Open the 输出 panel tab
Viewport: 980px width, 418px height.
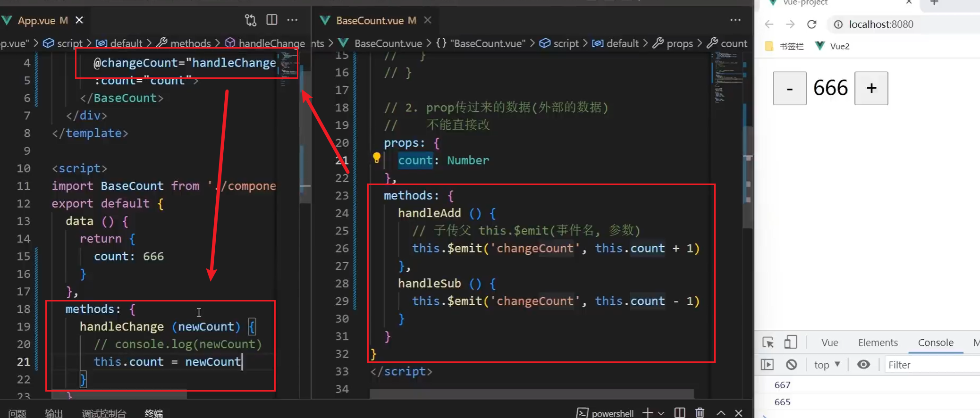click(54, 413)
